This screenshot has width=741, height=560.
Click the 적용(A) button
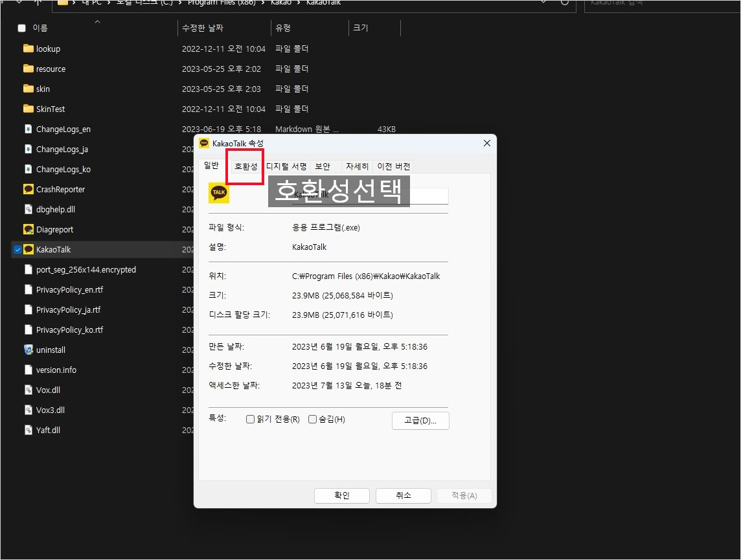click(x=464, y=495)
